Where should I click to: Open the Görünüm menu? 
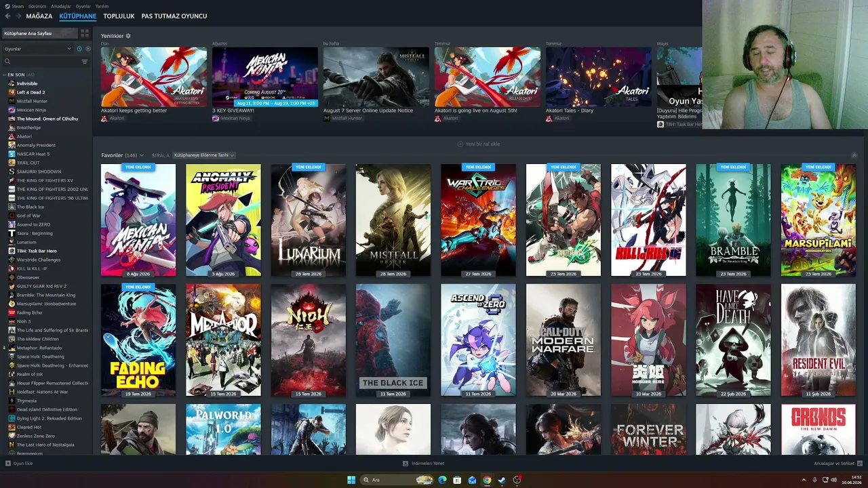coord(37,6)
